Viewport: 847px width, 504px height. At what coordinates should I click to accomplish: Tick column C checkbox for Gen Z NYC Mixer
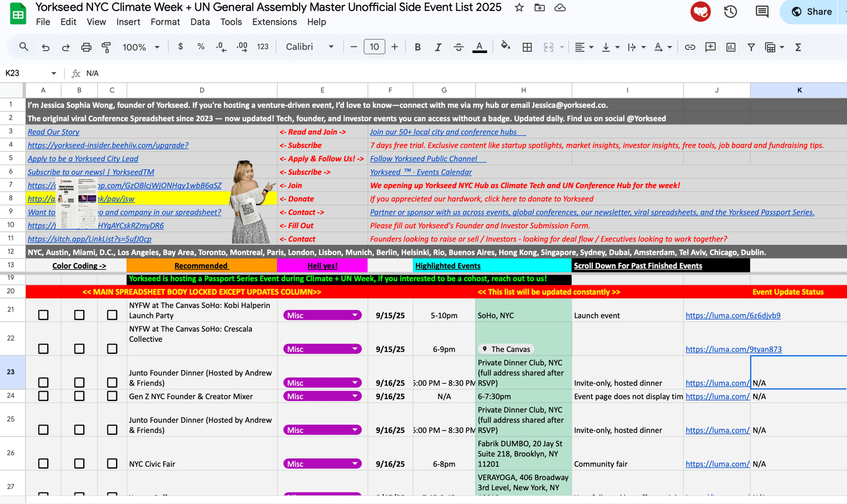(x=112, y=396)
